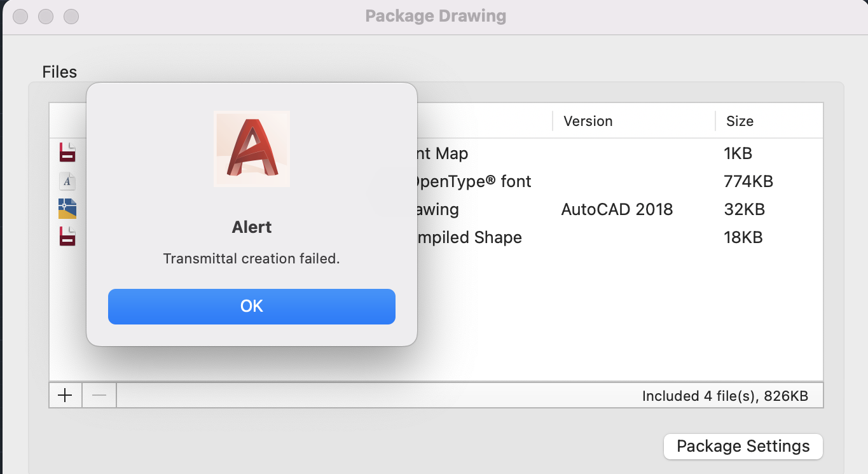868x474 pixels.
Task: Open Package Settings
Action: pyautogui.click(x=743, y=446)
